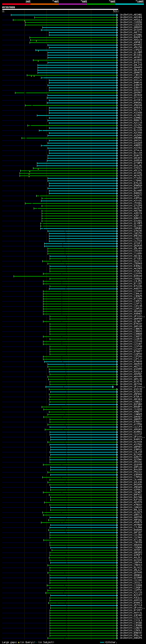Select the UniRef100_Q7U9W1 label

[x=131, y=35]
